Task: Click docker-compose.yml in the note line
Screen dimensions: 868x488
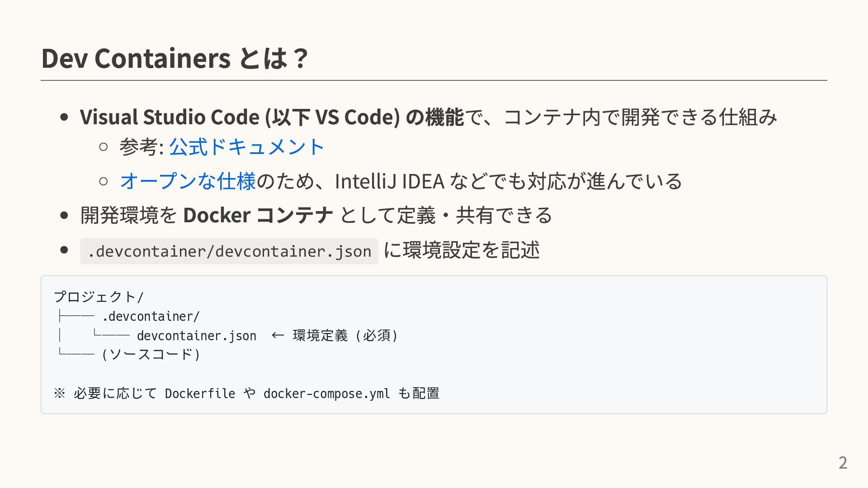Action: 326,394
